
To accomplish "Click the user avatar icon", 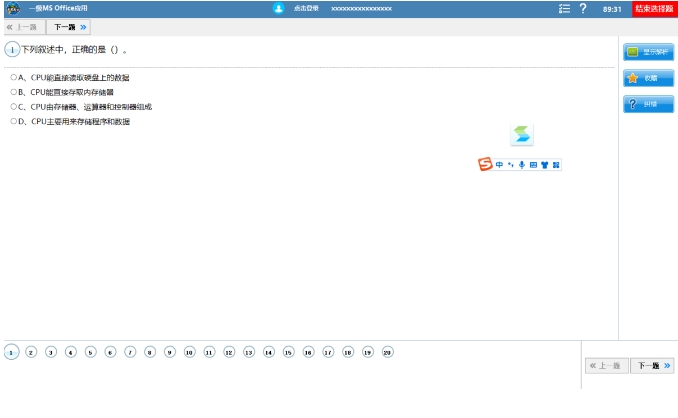I will pos(278,8).
